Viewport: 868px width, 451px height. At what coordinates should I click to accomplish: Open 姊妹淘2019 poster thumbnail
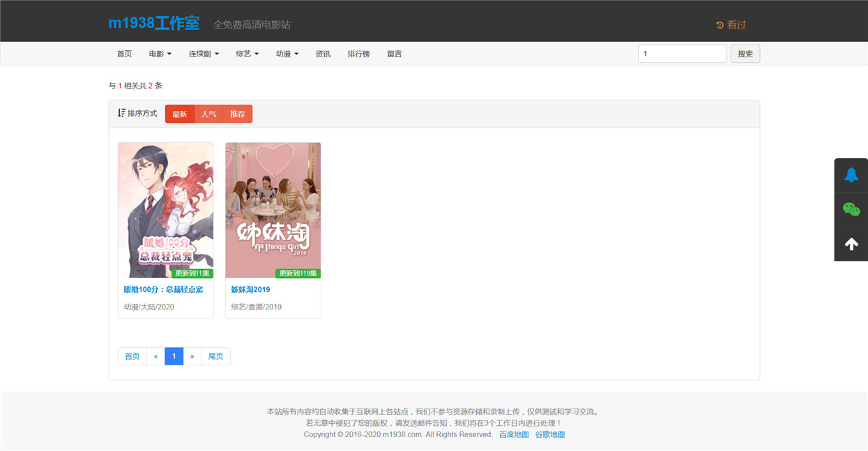coord(273,211)
